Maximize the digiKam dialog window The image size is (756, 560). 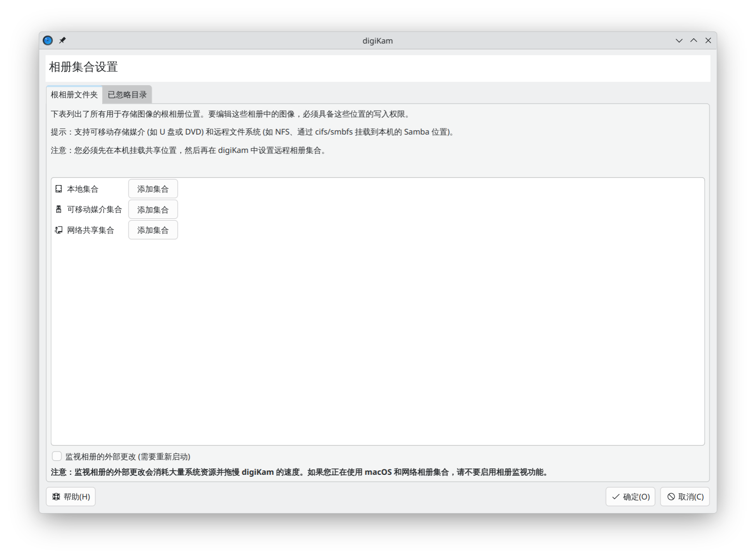694,41
